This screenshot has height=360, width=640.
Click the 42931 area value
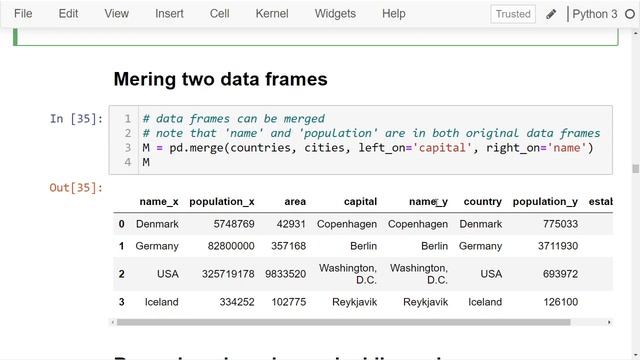tap(291, 224)
